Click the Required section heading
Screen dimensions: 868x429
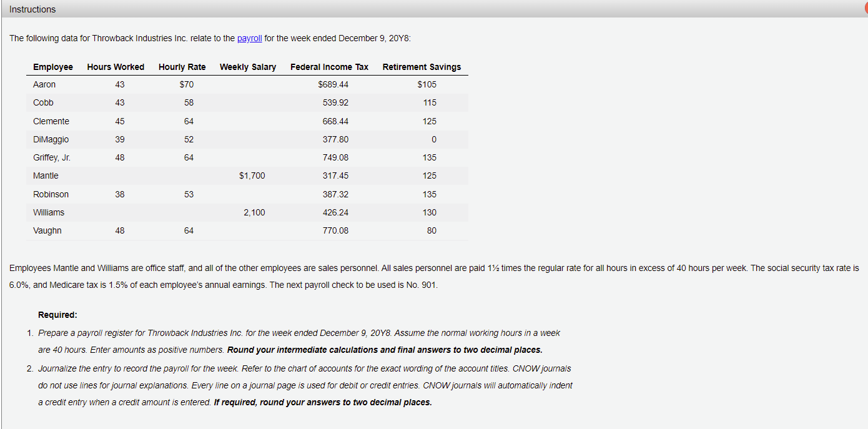[57, 315]
